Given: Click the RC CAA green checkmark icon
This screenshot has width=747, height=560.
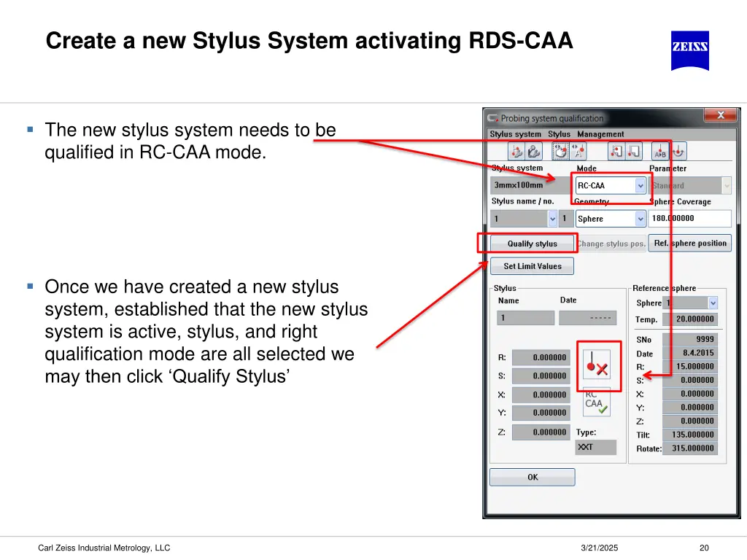Looking at the screenshot, I should click(596, 402).
